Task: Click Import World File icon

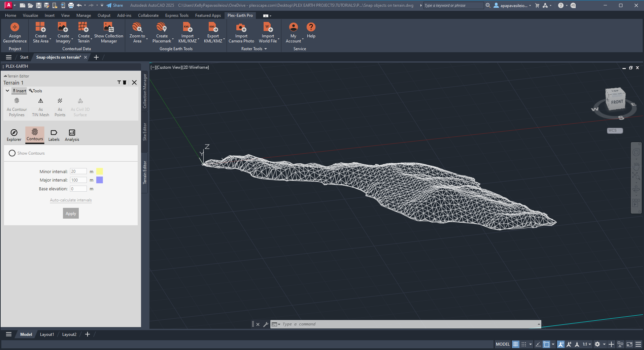Action: (x=268, y=27)
